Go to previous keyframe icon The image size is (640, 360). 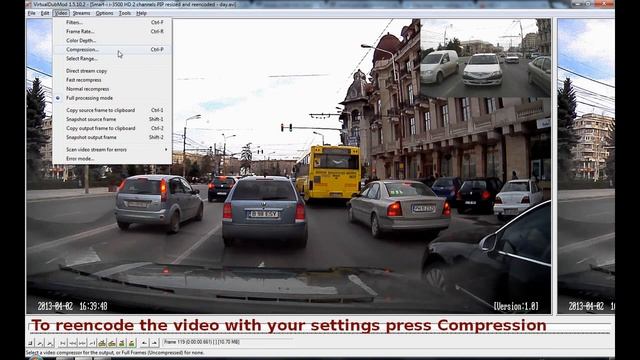coord(102,343)
